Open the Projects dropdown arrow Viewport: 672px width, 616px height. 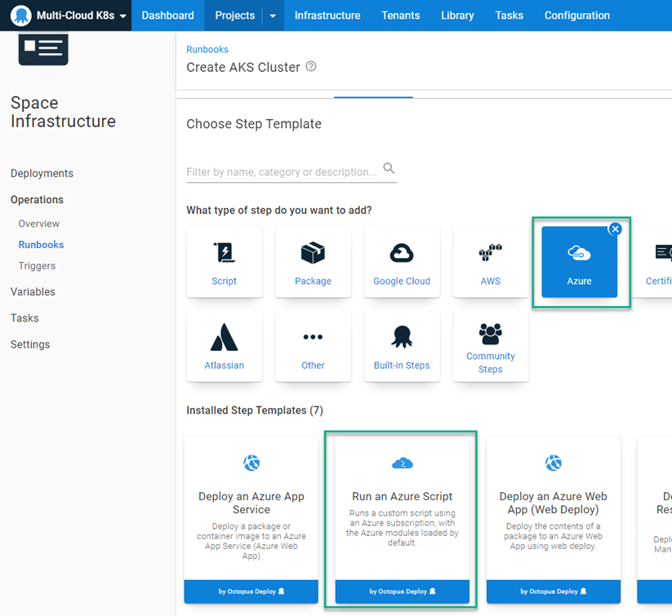(x=273, y=16)
